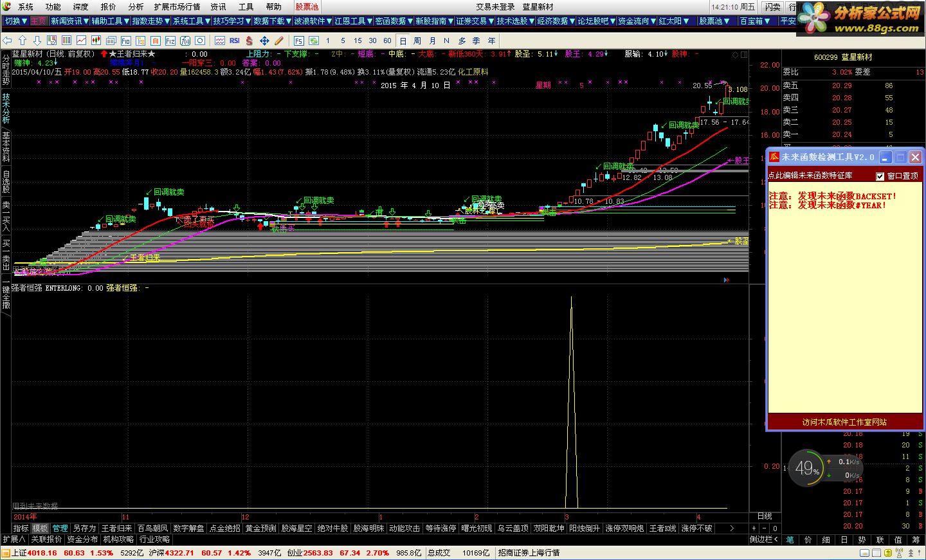Image resolution: width=926 pixels, height=560 pixels.
Task: Open the 系统 menu
Action: tap(26, 7)
